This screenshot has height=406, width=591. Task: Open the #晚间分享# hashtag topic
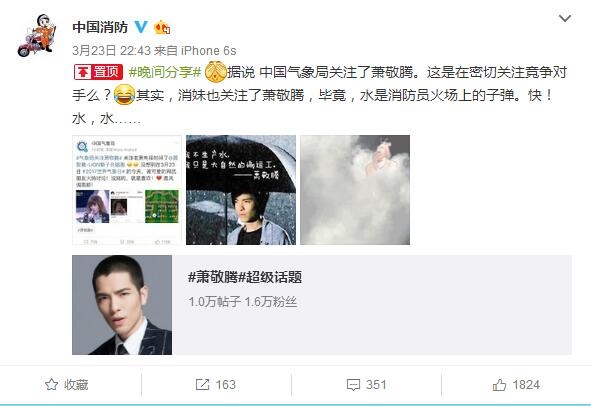pos(165,72)
